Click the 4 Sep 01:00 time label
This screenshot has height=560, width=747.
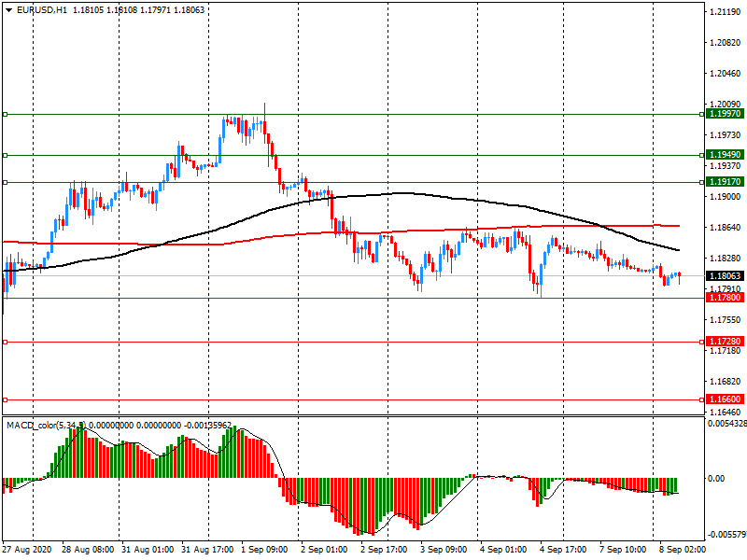(503, 550)
